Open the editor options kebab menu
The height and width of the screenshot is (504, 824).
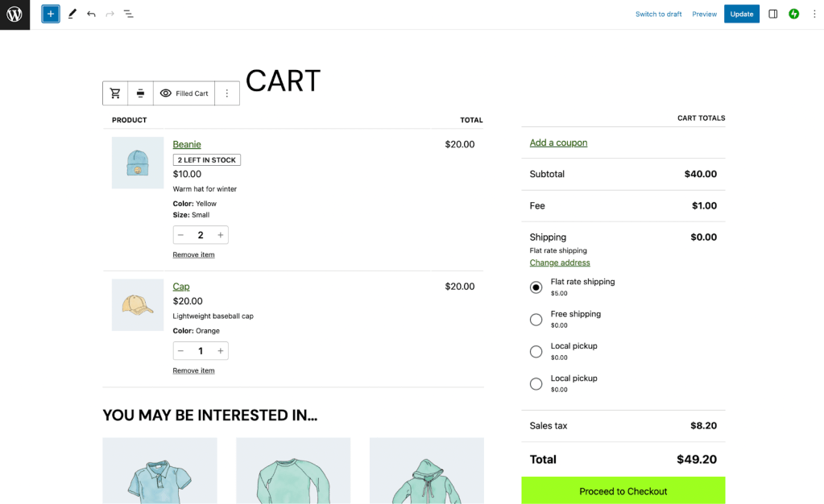[814, 14]
